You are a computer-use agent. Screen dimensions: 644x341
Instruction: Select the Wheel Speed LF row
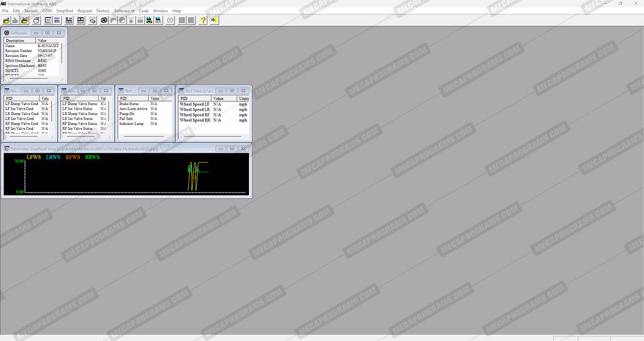(214, 104)
